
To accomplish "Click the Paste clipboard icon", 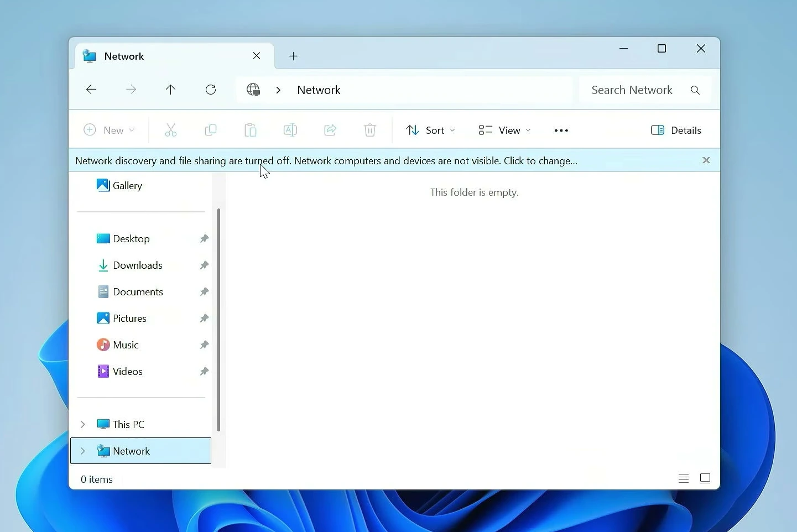I will [251, 131].
